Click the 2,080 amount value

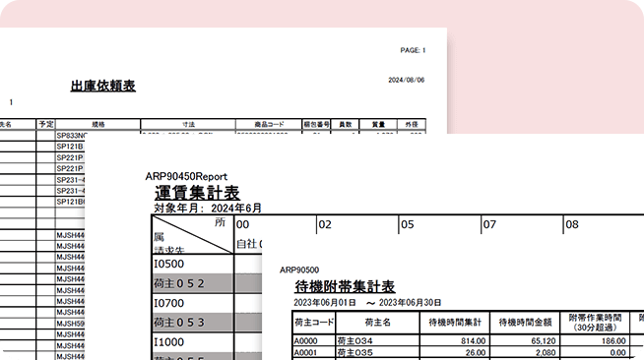coord(546,352)
